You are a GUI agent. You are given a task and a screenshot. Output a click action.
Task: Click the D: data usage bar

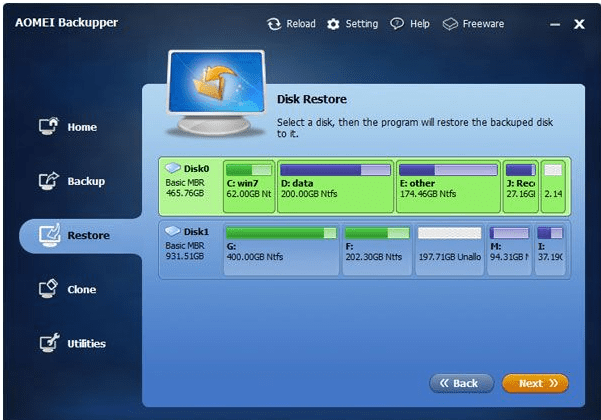[x=335, y=170]
